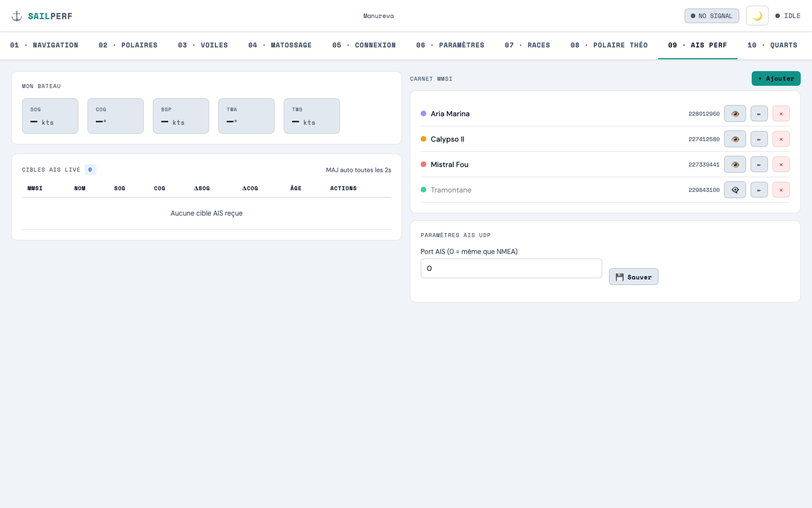
Task: Click the COG tile in Mon Bateau
Action: click(116, 116)
